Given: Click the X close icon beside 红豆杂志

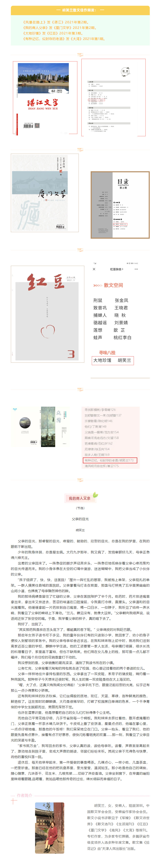Looking at the screenshot, I should [x=94, y=269].
